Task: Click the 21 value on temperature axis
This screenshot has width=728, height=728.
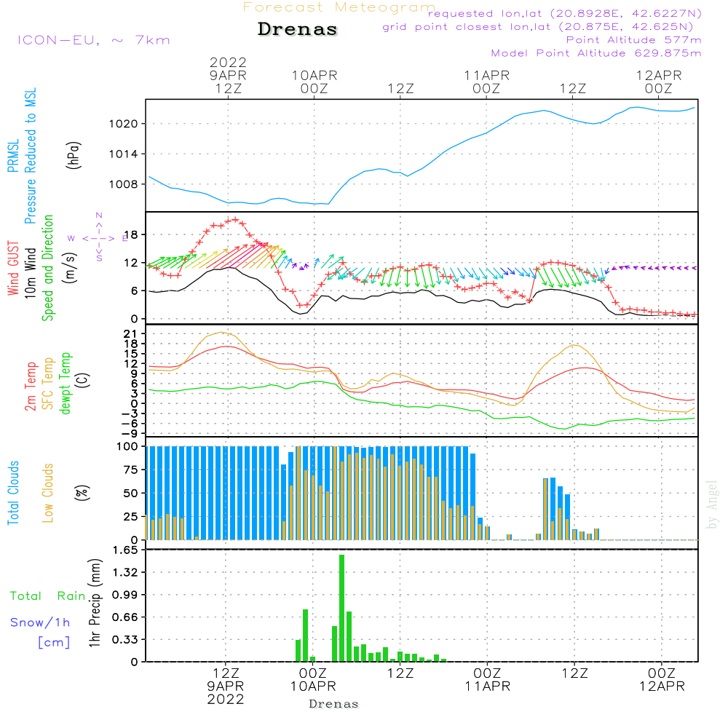Action: (x=130, y=334)
